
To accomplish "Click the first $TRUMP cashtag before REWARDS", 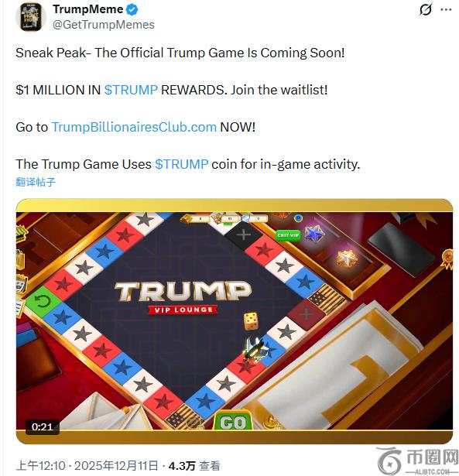I will (x=131, y=90).
